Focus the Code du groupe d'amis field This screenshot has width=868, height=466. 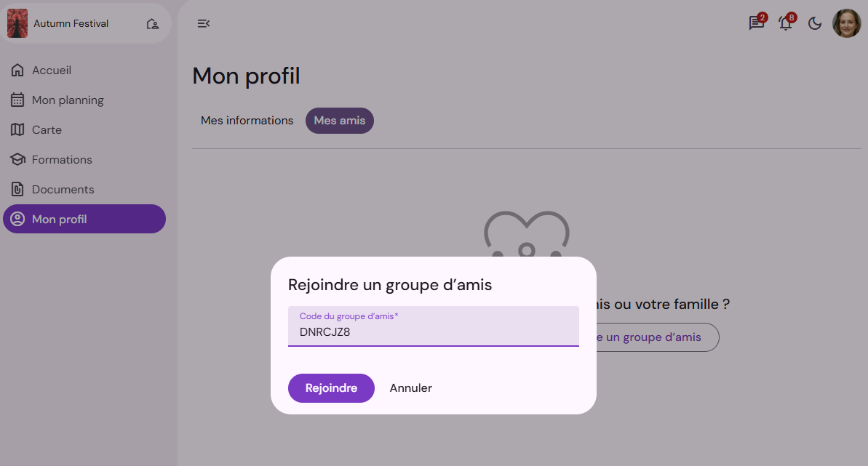pyautogui.click(x=434, y=326)
